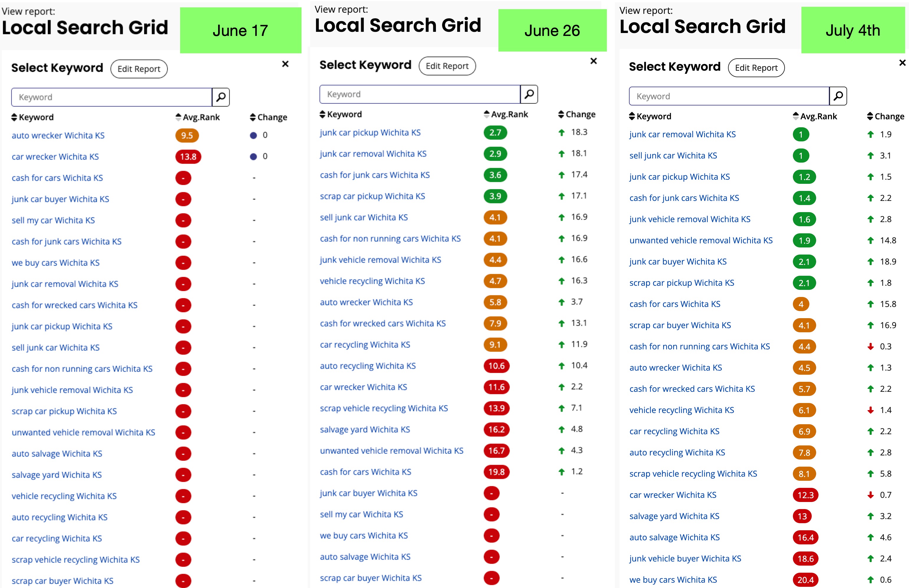This screenshot has height=588, width=909.
Task: Sort by Change column in June 26 panel
Action: tap(577, 114)
